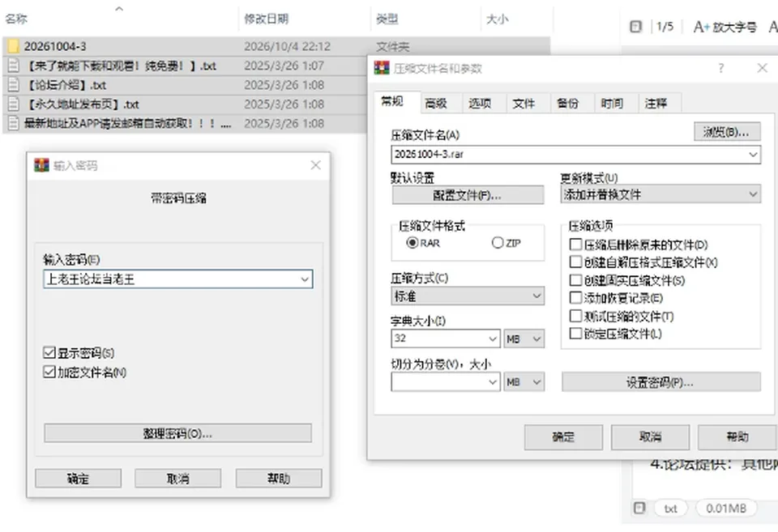Image resolution: width=778 pixels, height=532 pixels.
Task: Select the ZIP archive format radio button
Action: [498, 243]
